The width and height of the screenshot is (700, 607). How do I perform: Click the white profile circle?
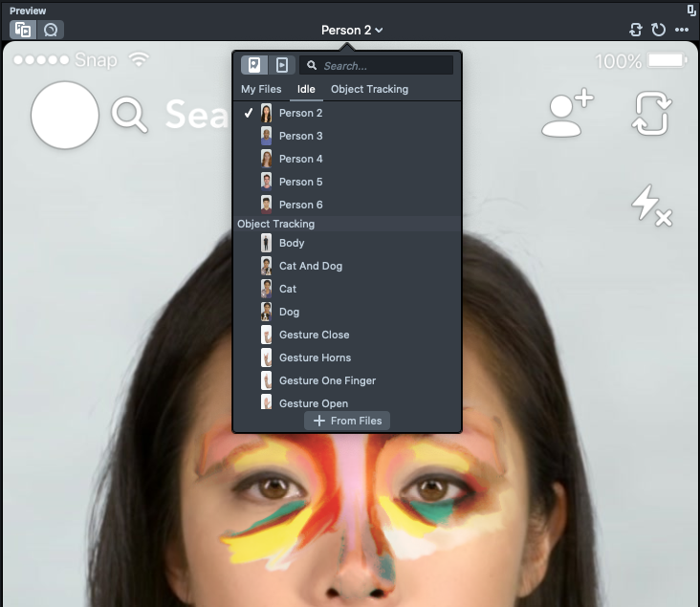(65, 116)
